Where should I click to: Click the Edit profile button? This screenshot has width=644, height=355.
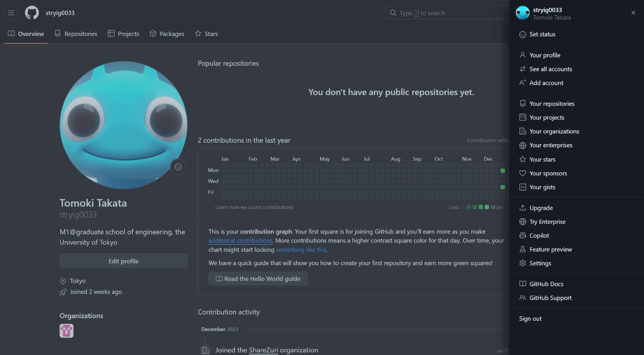point(123,261)
